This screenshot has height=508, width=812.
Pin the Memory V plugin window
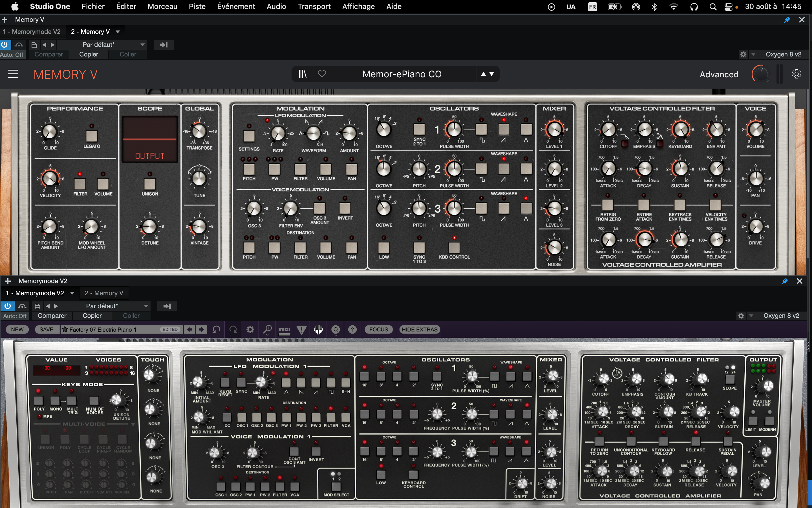[x=787, y=20]
